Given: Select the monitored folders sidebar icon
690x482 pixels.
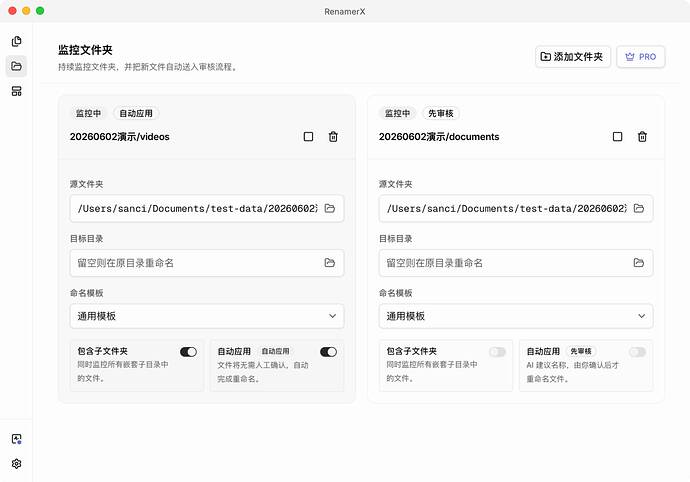Looking at the screenshot, I should pos(16,66).
